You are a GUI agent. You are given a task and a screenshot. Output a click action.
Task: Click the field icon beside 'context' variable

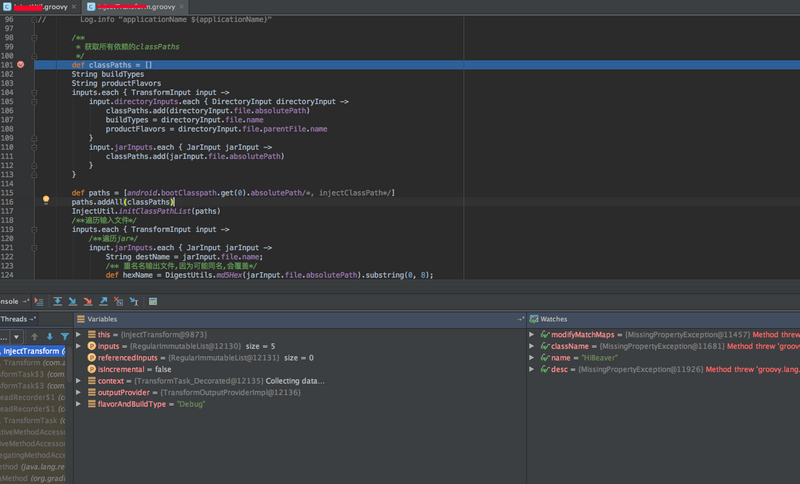pos(92,380)
